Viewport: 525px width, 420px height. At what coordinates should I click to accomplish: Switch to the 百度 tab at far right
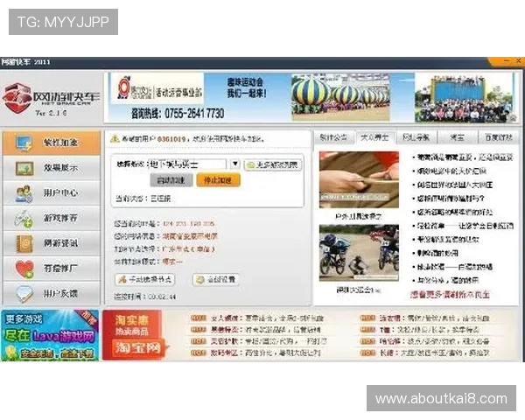499,137
